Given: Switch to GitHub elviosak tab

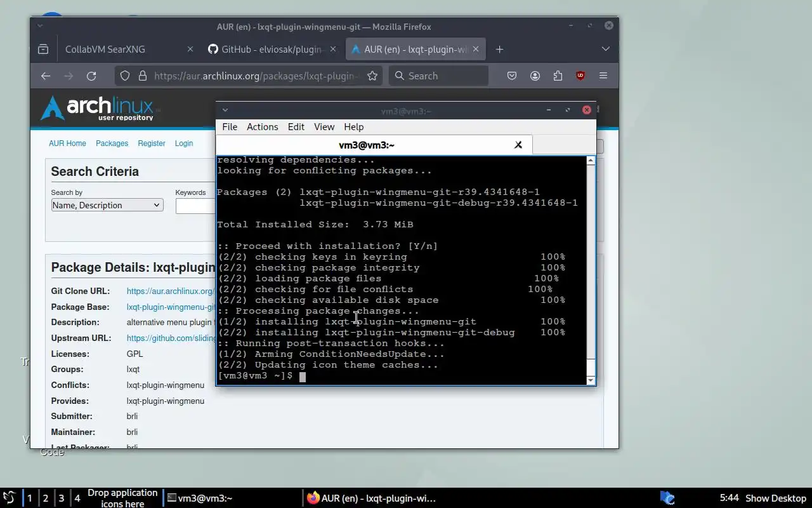Looking at the screenshot, I should (x=272, y=49).
